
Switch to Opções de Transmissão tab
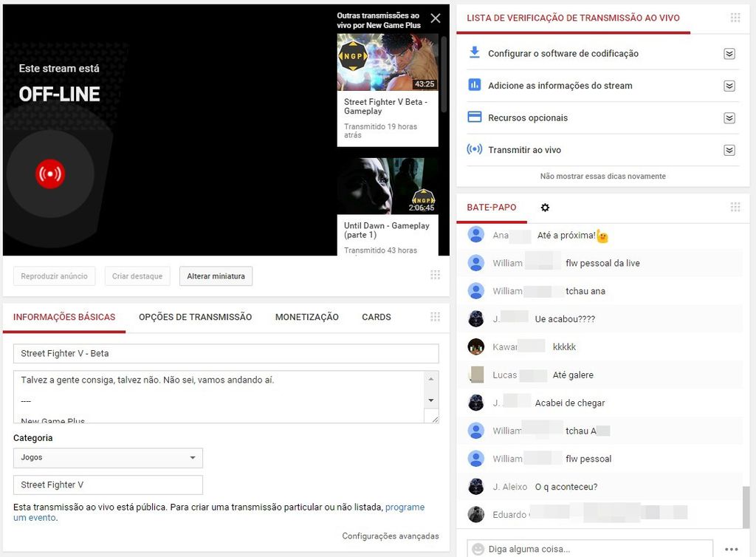(x=195, y=318)
